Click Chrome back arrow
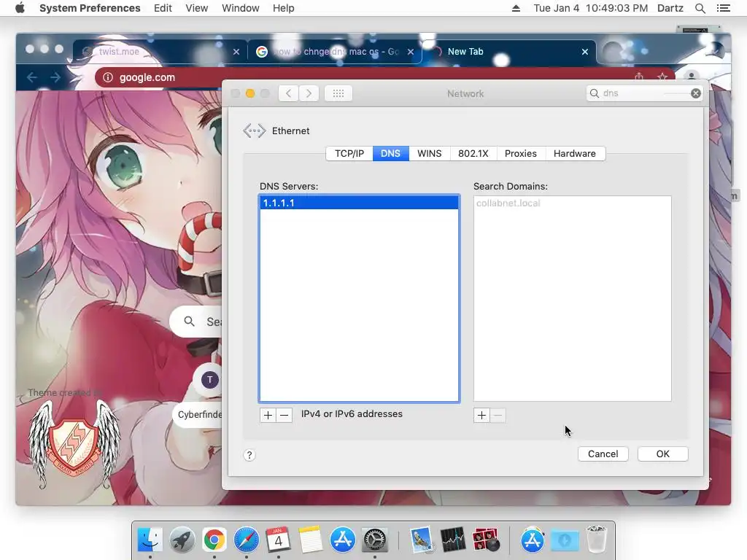This screenshot has height=560, width=747. click(32, 77)
